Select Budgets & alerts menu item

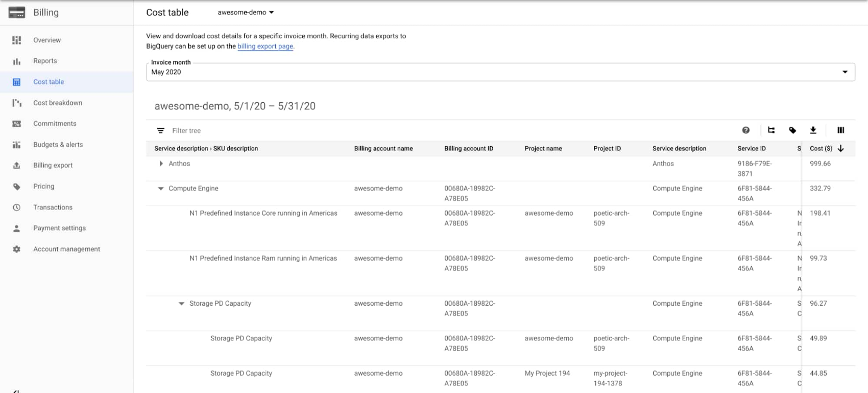58,145
